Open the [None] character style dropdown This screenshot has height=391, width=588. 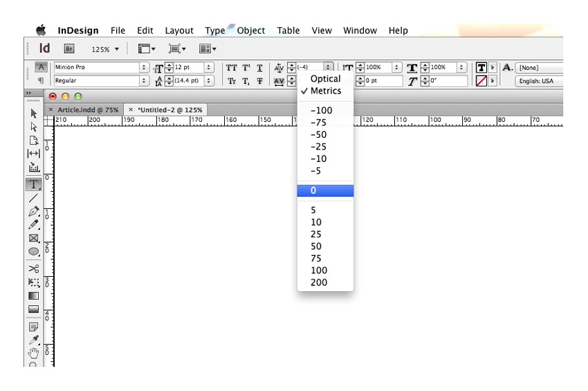540,68
